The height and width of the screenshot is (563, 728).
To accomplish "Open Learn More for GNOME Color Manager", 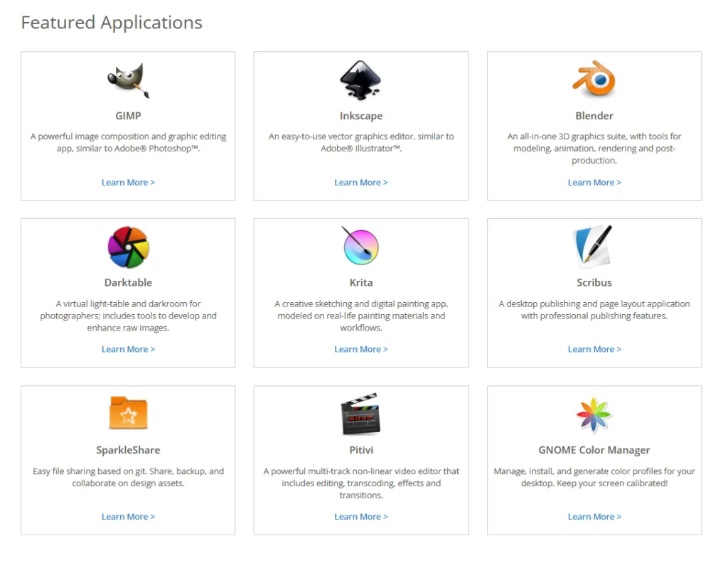I will click(x=594, y=517).
